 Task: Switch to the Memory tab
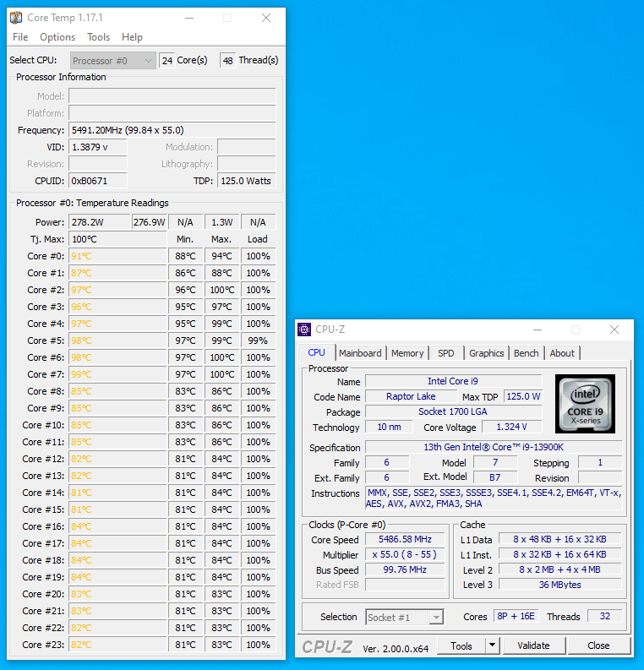407,353
